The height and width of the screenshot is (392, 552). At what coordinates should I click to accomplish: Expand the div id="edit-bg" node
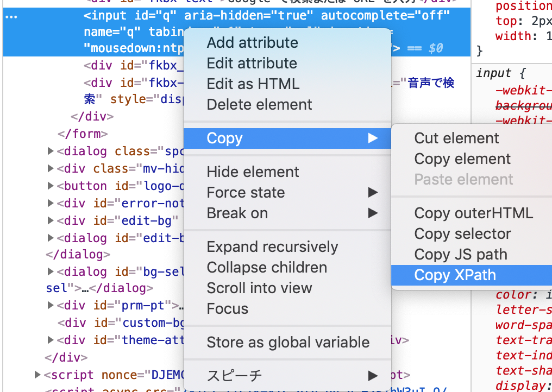tap(51, 220)
